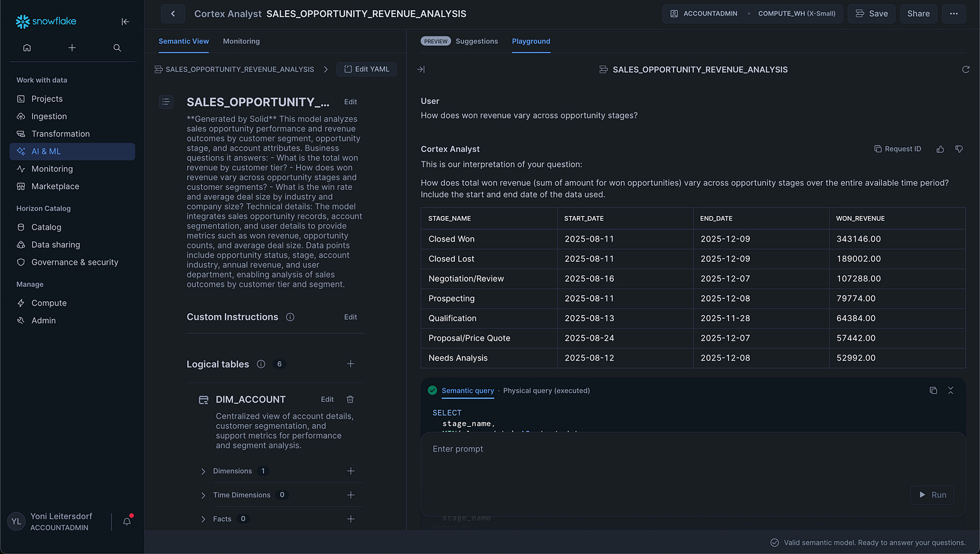Viewport: 980px width, 554px height.
Task: Open the Yoni Leitersdorf account menu
Action: pos(61,522)
